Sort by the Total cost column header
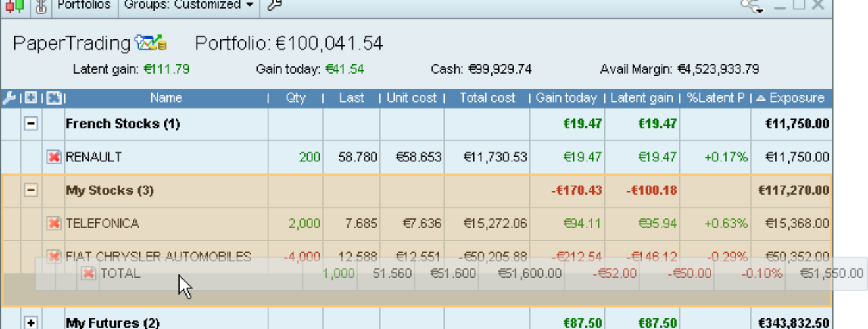 coord(487,98)
